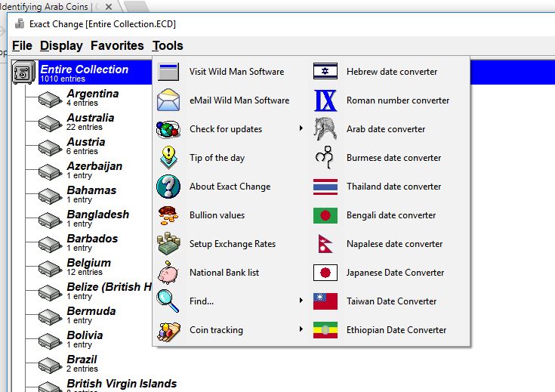Click the Nepal flag icon
Screen dimensions: 555x392
coord(325,244)
